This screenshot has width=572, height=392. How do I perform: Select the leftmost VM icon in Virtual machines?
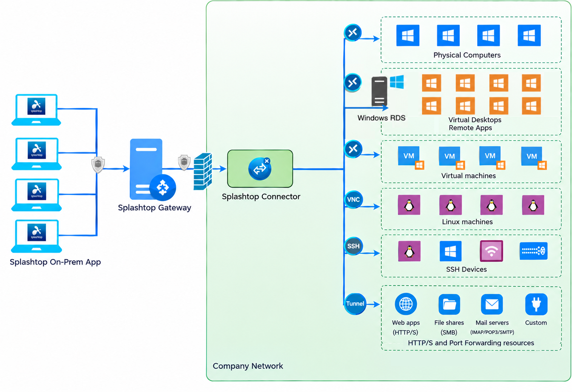click(x=411, y=158)
